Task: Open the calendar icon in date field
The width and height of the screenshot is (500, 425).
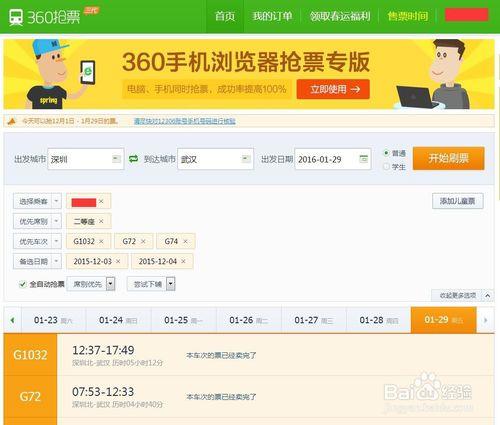Action: 364,159
